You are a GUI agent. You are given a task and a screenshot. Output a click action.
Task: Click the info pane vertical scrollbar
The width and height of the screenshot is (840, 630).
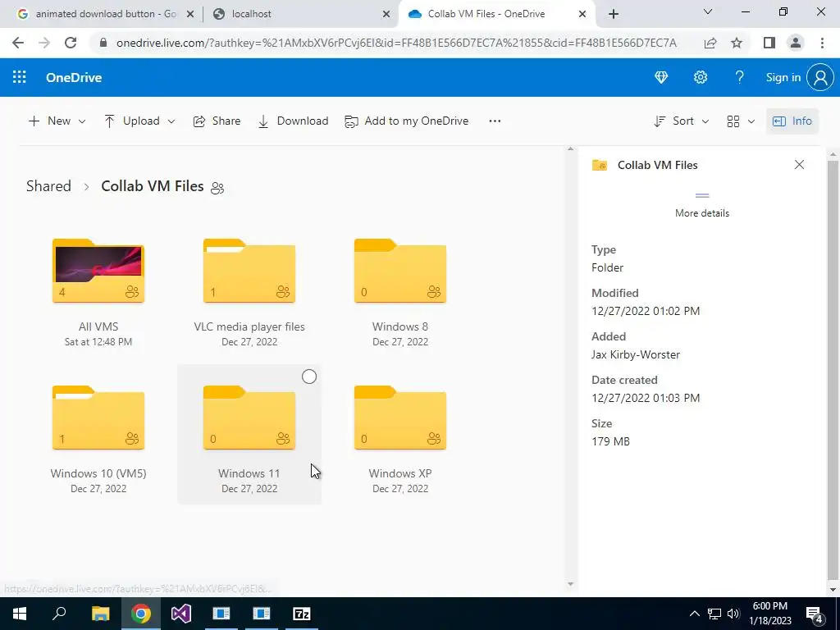click(833, 370)
